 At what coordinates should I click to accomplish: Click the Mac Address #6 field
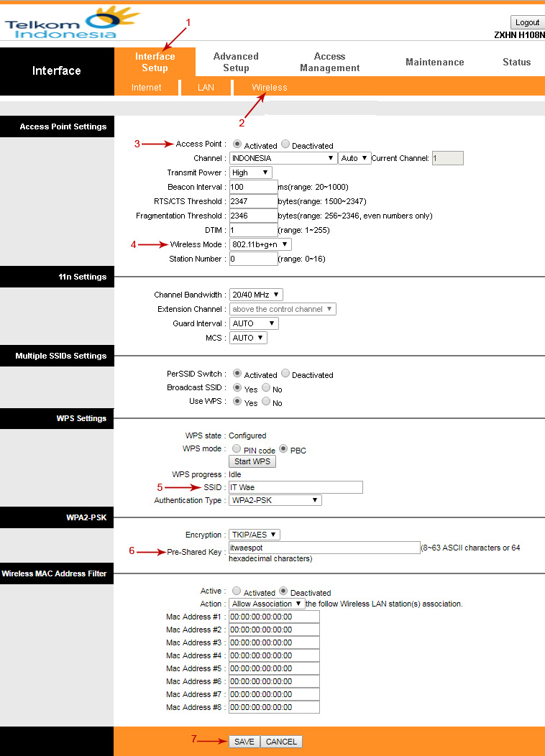[274, 682]
